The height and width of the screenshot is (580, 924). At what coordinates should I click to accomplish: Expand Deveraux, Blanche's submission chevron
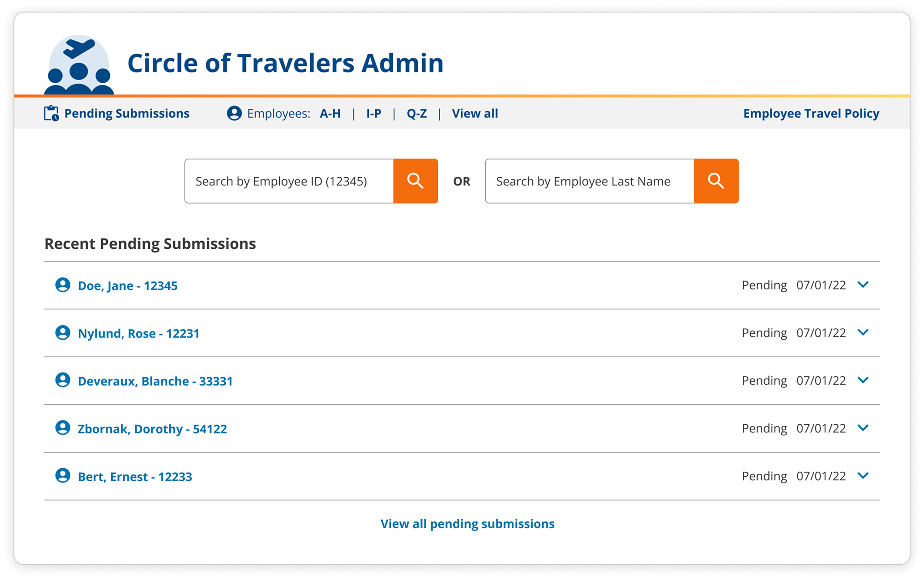click(x=864, y=380)
